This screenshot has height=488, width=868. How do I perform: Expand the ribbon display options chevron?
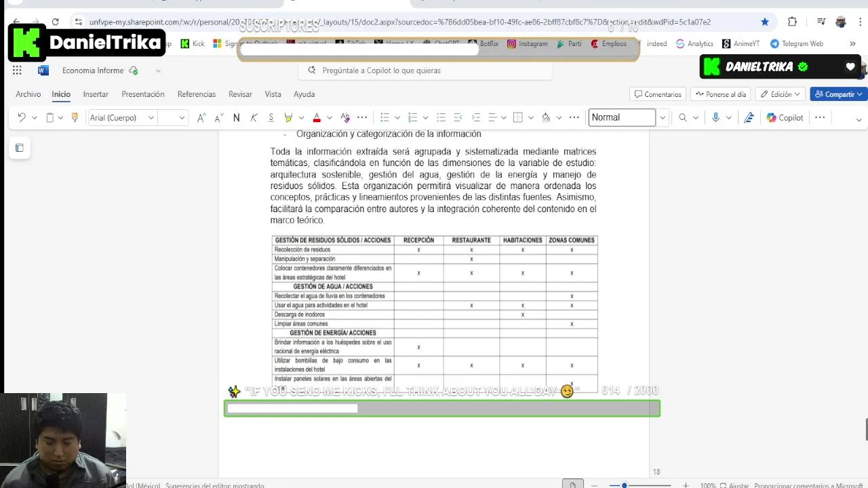coord(859,119)
